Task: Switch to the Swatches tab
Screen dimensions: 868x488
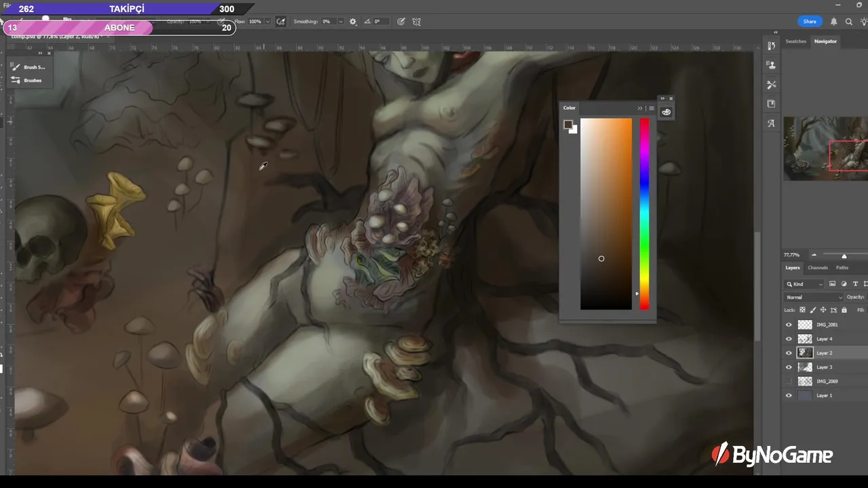Action: (x=795, y=41)
